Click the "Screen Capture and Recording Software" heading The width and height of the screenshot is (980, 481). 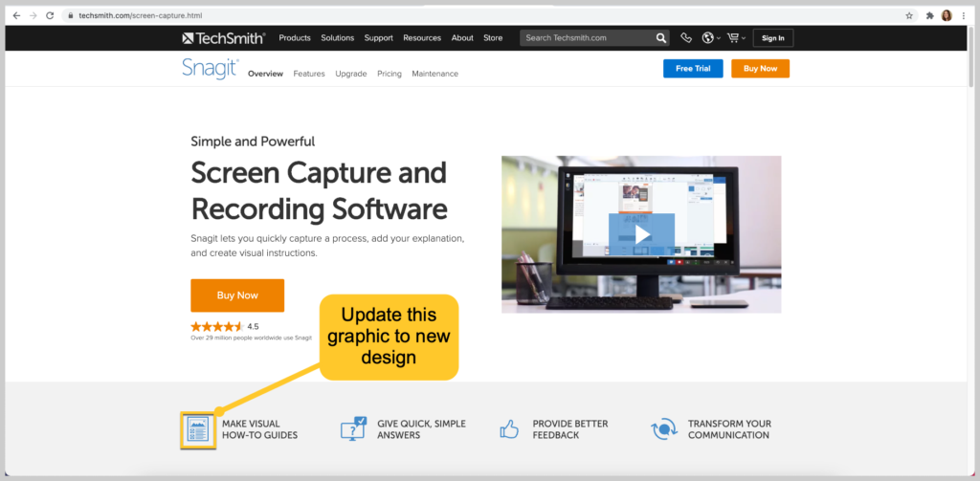click(319, 190)
